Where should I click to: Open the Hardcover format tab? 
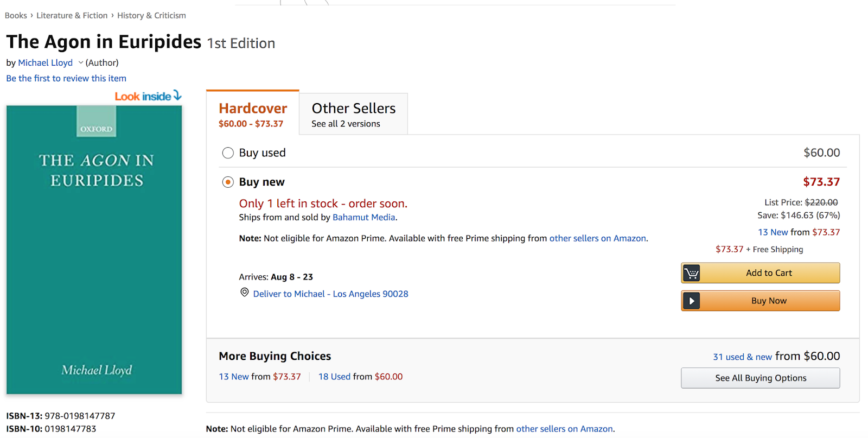253,115
